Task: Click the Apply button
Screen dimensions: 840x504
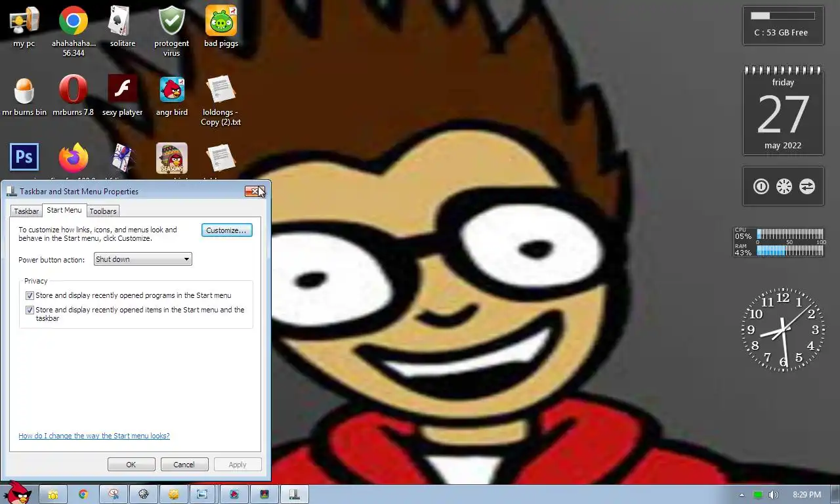Action: coord(238,465)
